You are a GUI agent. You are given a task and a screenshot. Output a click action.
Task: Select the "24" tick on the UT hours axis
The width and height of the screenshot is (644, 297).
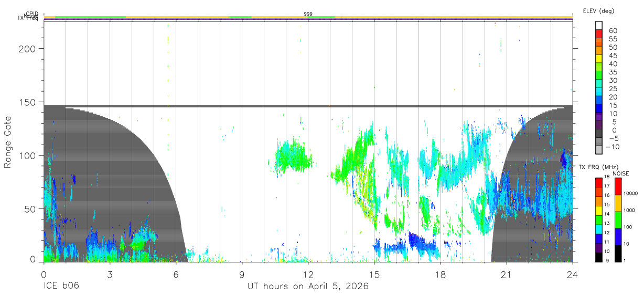click(572, 274)
